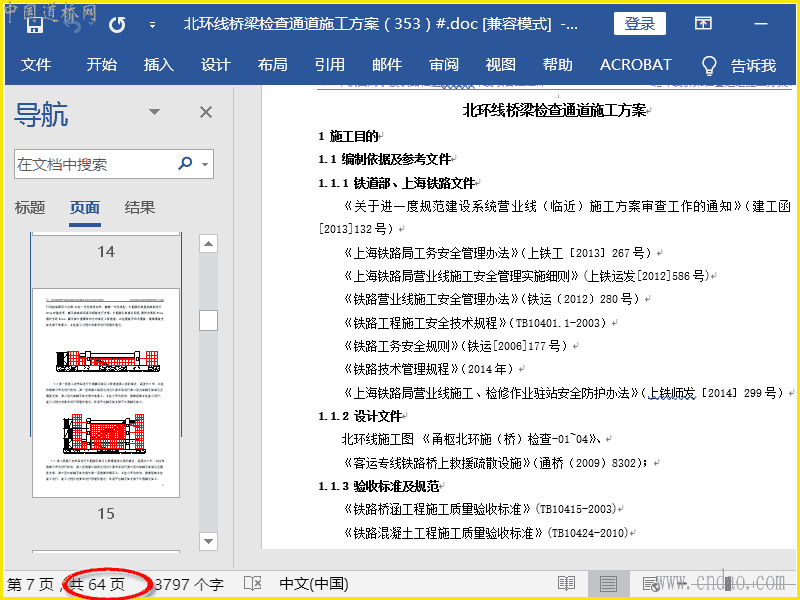Select page 15 thumbnail
The height and width of the screenshot is (600, 800).
pos(106,392)
